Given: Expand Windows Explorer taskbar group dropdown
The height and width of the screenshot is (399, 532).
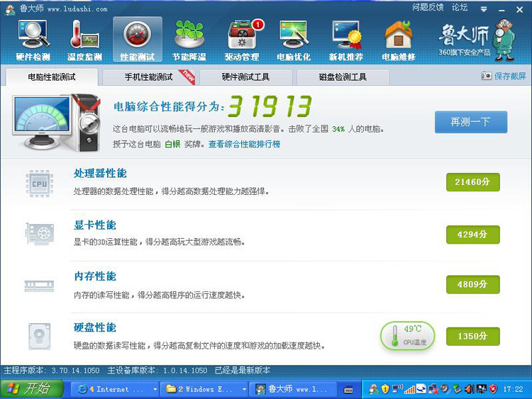Looking at the screenshot, I should click(244, 389).
